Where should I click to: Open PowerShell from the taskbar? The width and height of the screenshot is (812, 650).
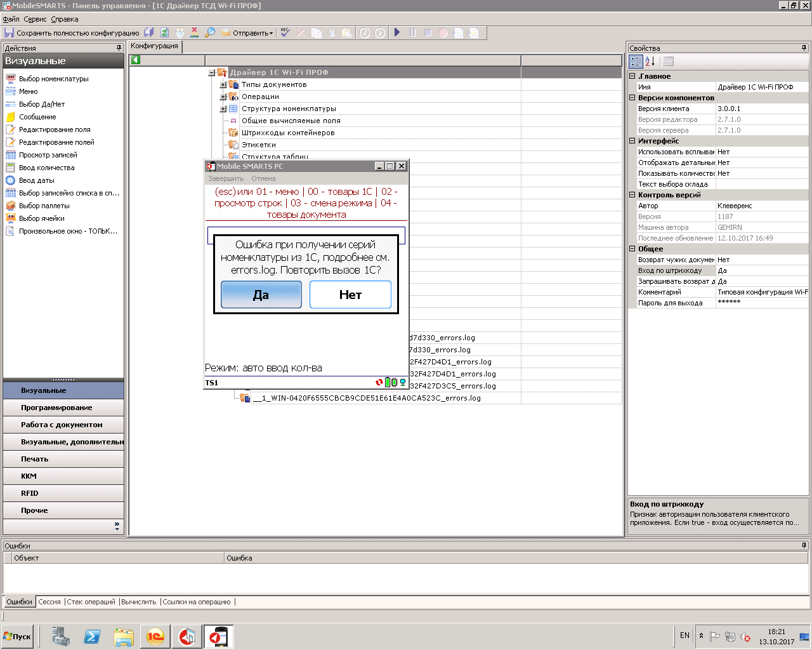[x=92, y=637]
